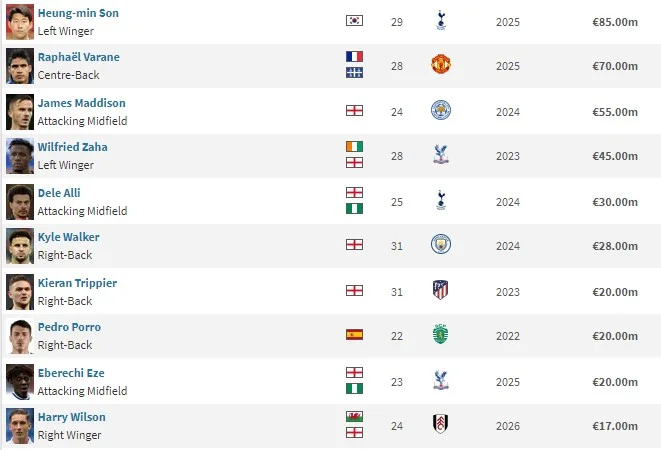Select the Eberechi Eze name link
This screenshot has height=450, width=661.
click(x=71, y=373)
